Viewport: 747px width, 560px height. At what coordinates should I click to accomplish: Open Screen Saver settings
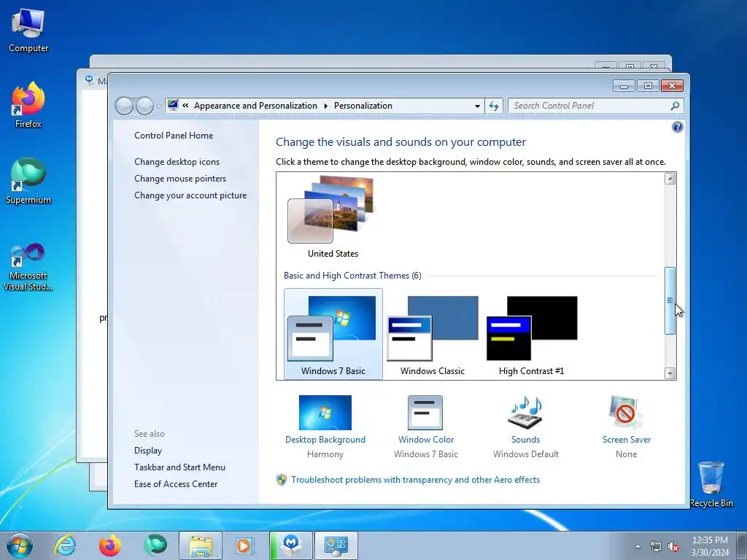tap(626, 426)
